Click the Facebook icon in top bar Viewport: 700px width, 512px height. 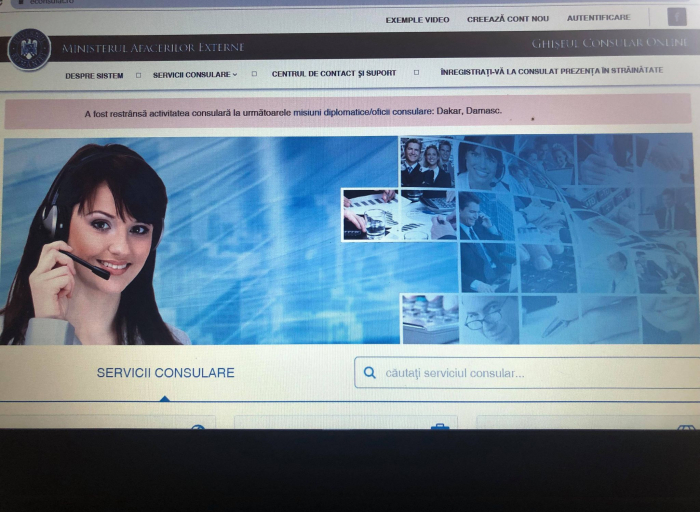pos(677,17)
